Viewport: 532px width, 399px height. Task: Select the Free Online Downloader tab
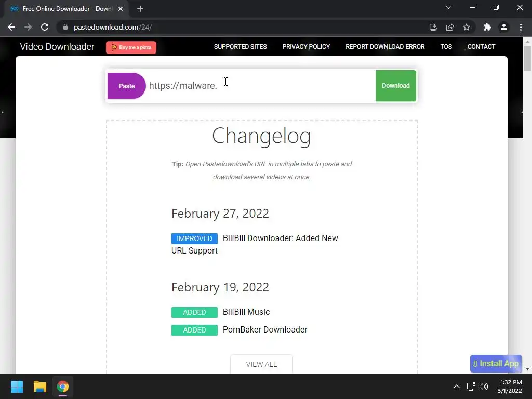pos(66,9)
